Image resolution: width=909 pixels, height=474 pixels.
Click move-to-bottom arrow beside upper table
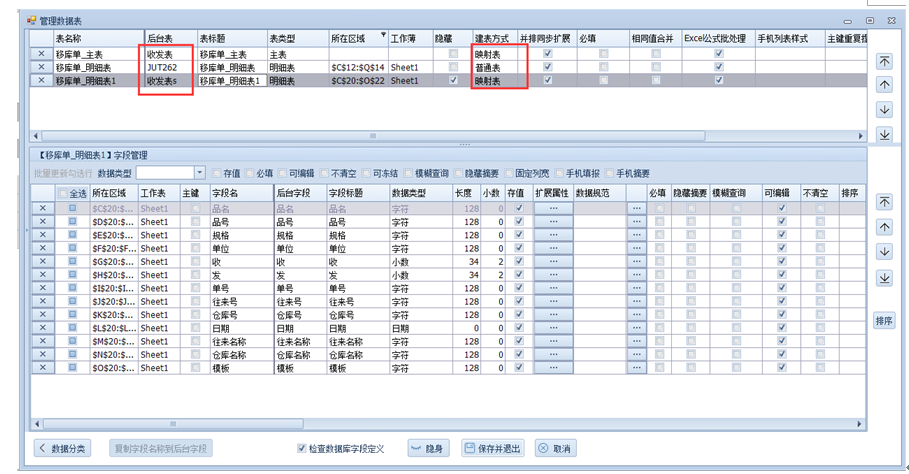[x=884, y=134]
